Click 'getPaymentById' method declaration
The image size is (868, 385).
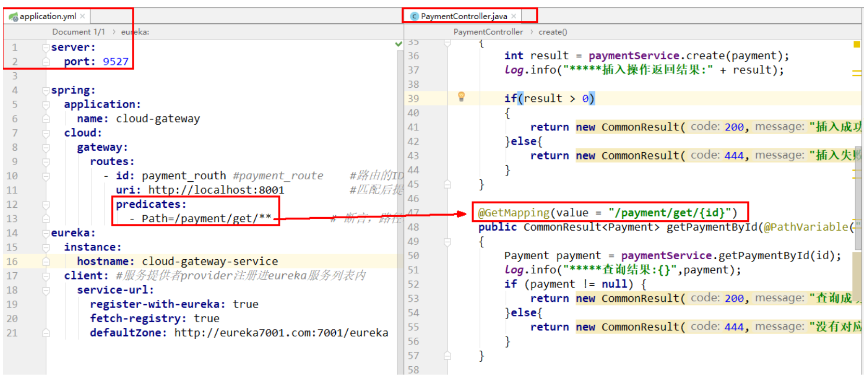pos(712,227)
